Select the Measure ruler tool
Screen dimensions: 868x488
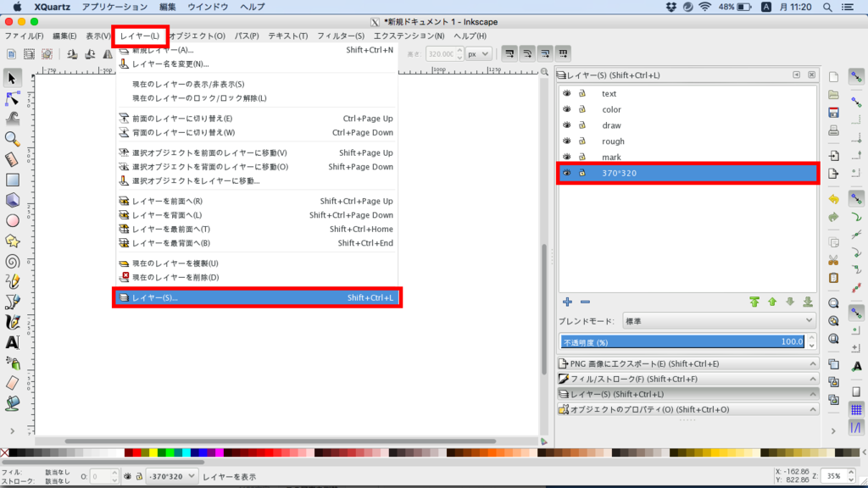point(12,159)
